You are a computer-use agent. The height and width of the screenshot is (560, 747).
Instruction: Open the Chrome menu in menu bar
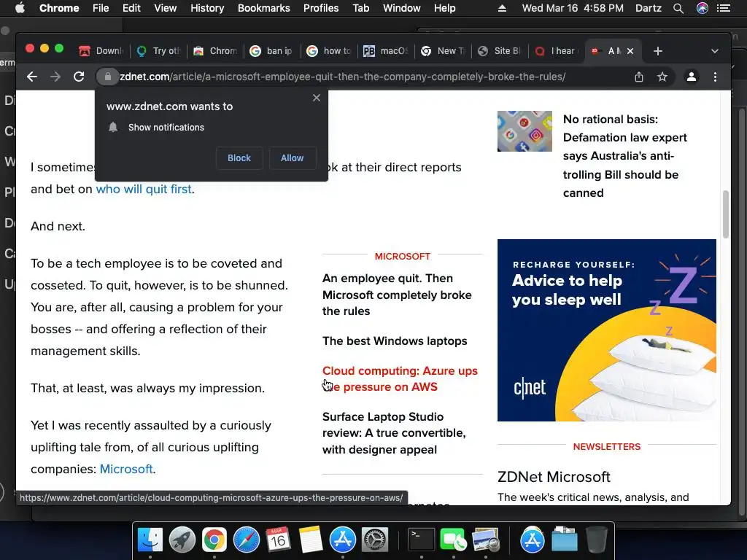(59, 8)
